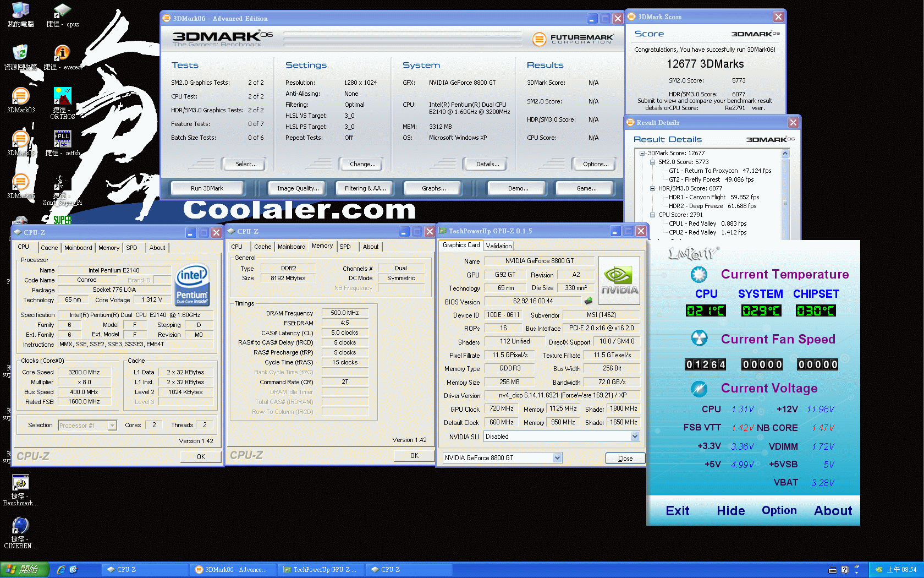The width and height of the screenshot is (924, 578).
Task: Click the Current Fan Speed fan icon
Action: pos(699,337)
